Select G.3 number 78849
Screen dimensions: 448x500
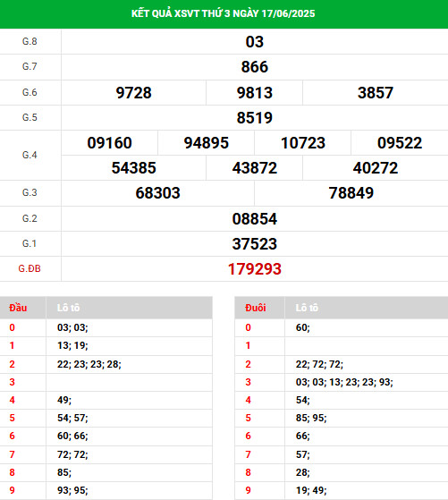[351, 193]
